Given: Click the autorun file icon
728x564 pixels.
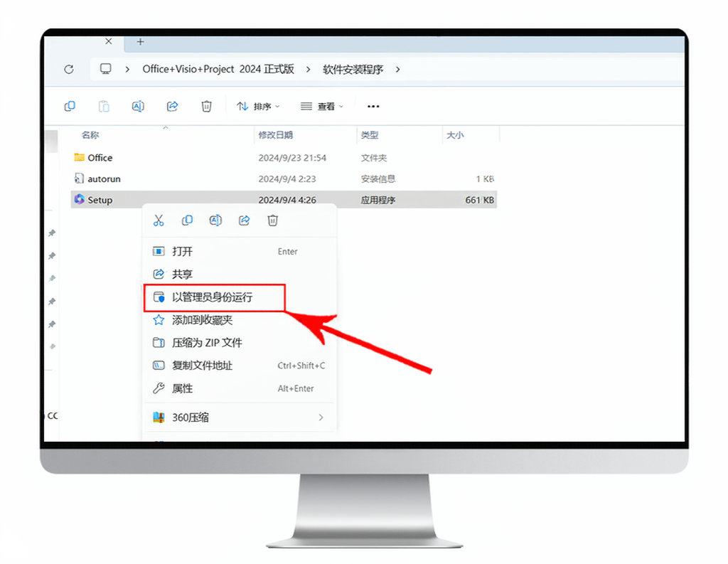Looking at the screenshot, I should click(80, 179).
